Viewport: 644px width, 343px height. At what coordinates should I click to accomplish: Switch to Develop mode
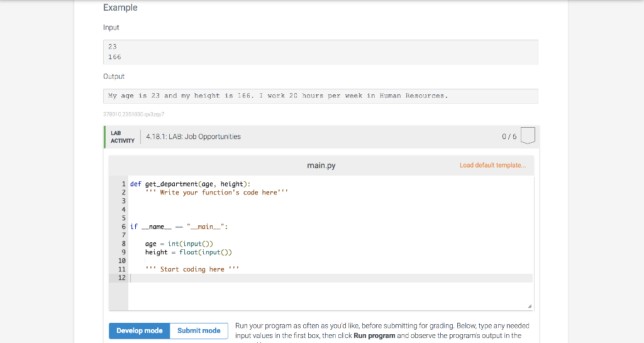[x=139, y=330]
